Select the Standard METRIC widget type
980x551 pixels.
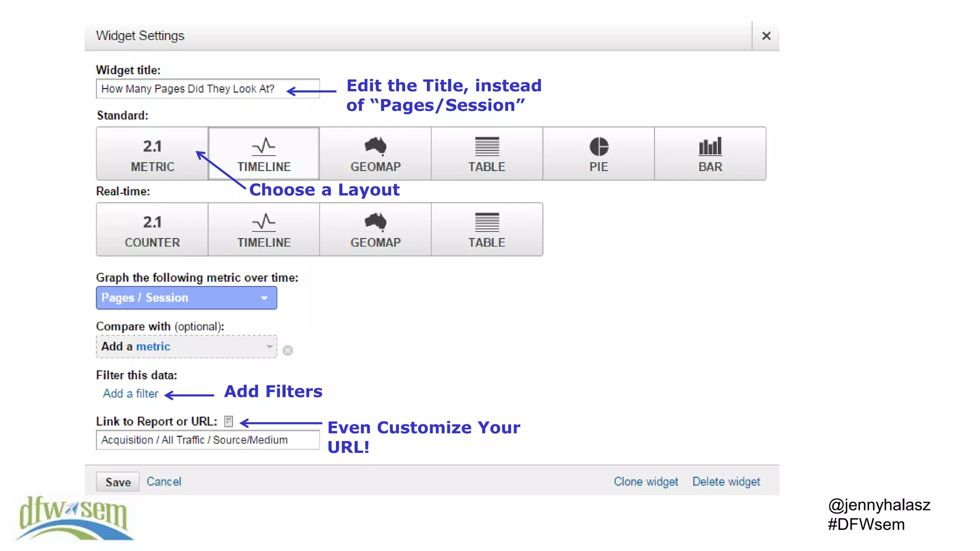[x=152, y=154]
